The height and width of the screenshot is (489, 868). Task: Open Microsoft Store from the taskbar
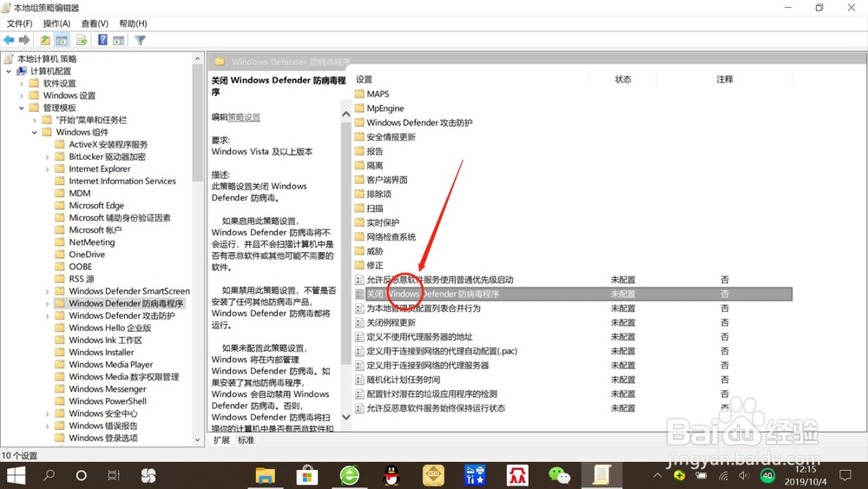pos(307,475)
